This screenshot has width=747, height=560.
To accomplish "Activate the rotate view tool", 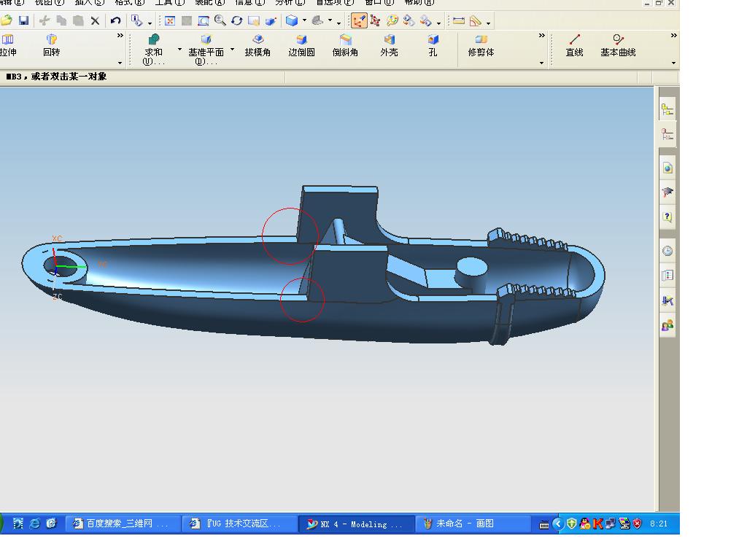I will click(x=236, y=20).
